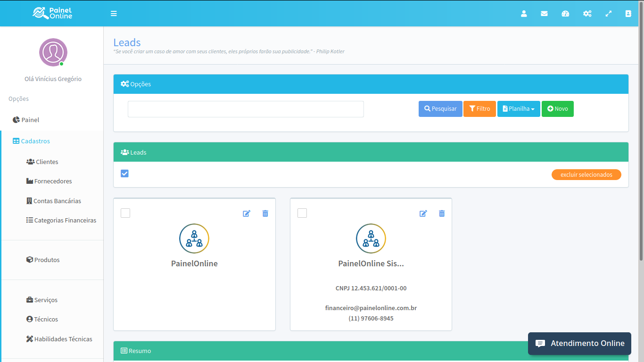
Task: Delete the PainelOnline Sis... lead via trash icon
Action: point(442,214)
